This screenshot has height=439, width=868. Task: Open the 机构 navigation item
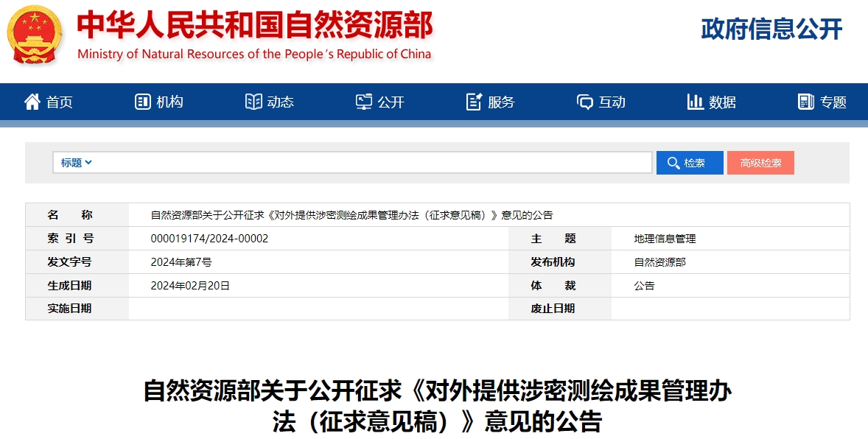pos(159,102)
